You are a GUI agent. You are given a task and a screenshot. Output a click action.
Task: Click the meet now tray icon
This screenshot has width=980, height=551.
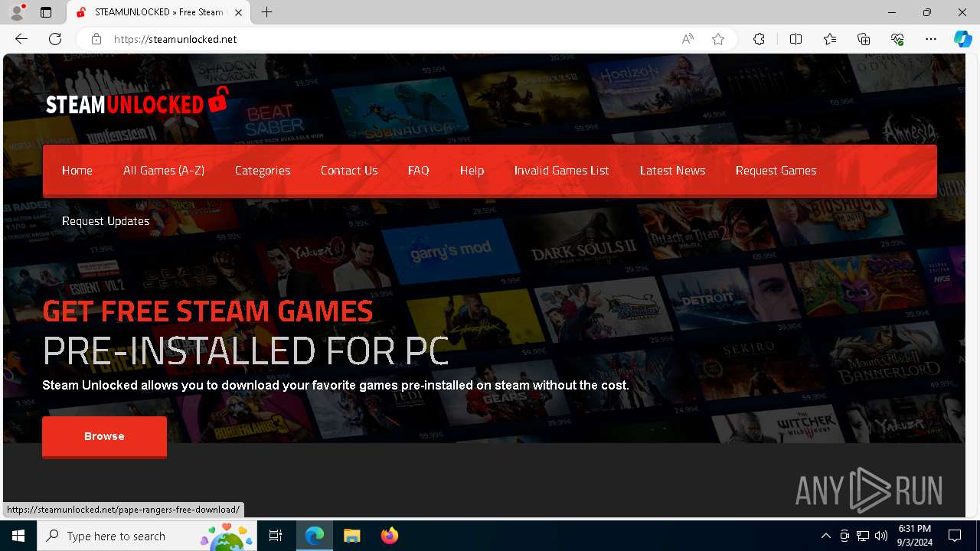pos(844,536)
